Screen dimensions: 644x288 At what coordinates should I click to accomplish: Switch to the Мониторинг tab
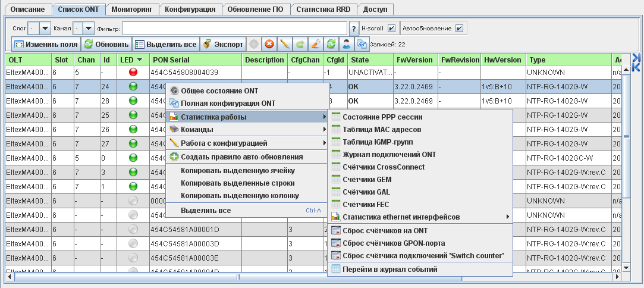(x=134, y=10)
